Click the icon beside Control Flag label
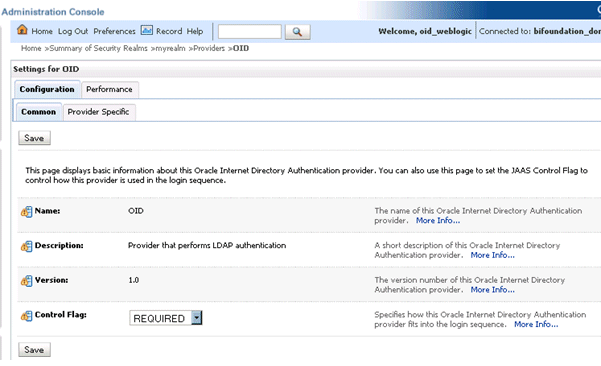The width and height of the screenshot is (601, 366). coord(26,315)
